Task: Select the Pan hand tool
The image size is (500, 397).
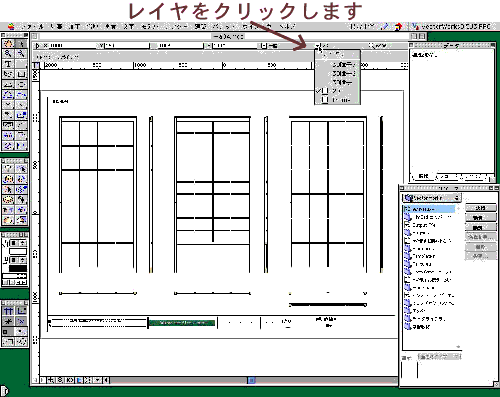Action: (x=8, y=44)
